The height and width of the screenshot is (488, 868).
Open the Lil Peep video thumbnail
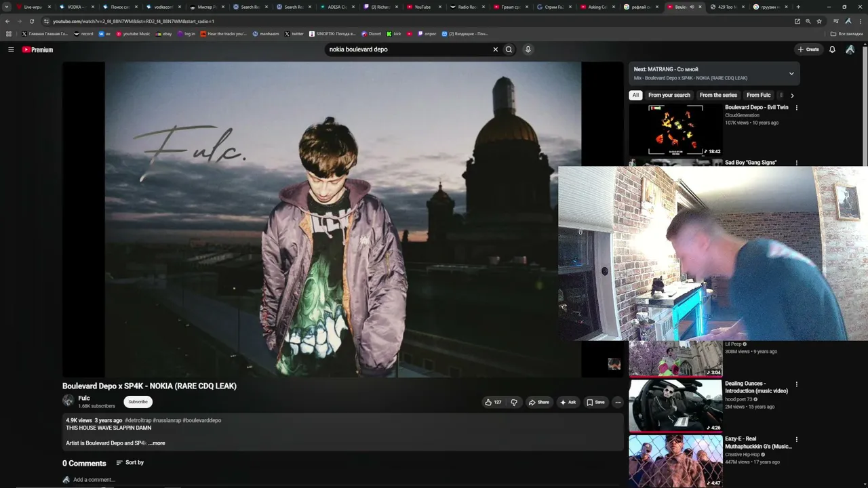tap(675, 358)
